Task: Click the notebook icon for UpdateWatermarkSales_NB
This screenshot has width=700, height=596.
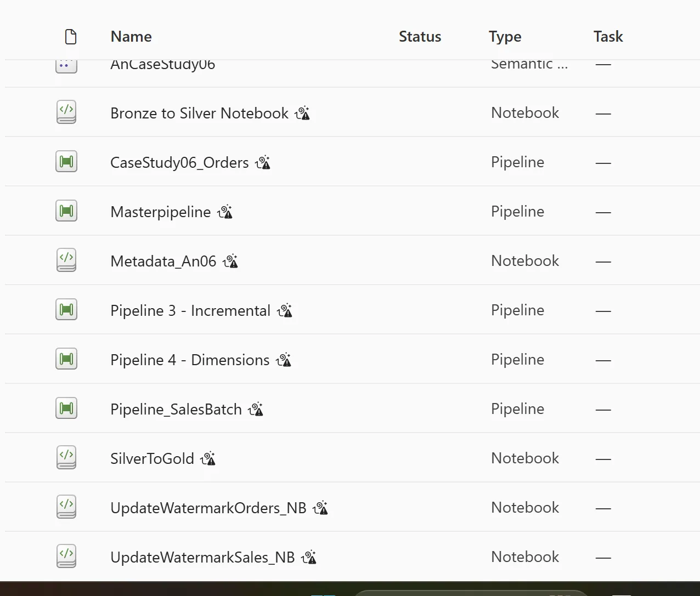Action: pos(66,557)
